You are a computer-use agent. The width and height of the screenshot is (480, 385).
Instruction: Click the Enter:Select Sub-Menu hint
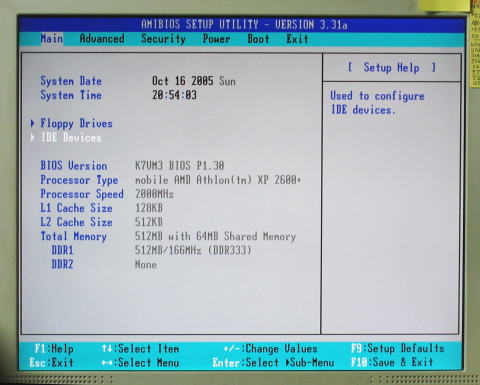click(273, 363)
